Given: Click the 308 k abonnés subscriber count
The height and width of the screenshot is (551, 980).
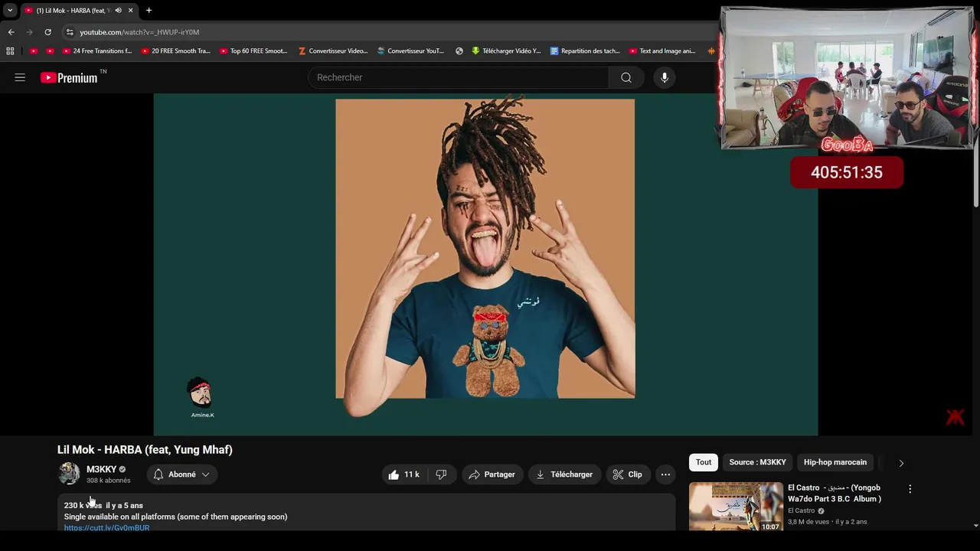Looking at the screenshot, I should [x=108, y=481].
